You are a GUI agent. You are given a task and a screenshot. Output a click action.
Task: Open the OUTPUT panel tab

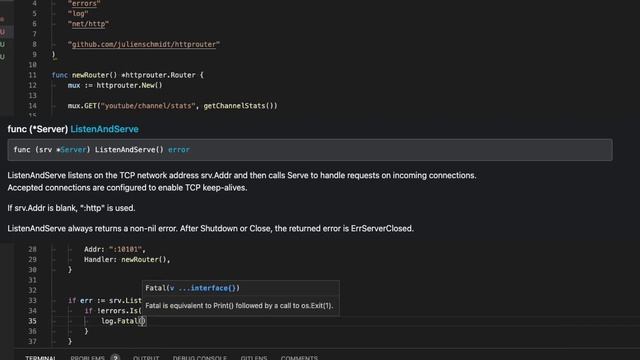146,358
